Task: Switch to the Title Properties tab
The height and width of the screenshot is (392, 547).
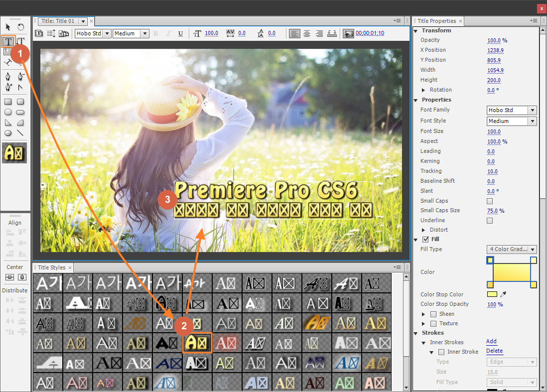Action: tap(437, 21)
